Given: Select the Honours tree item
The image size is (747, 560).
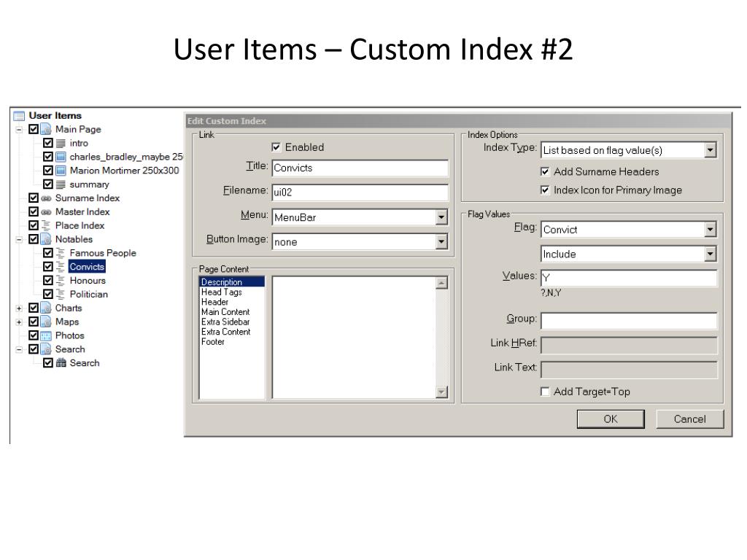Looking at the screenshot, I should (x=88, y=281).
